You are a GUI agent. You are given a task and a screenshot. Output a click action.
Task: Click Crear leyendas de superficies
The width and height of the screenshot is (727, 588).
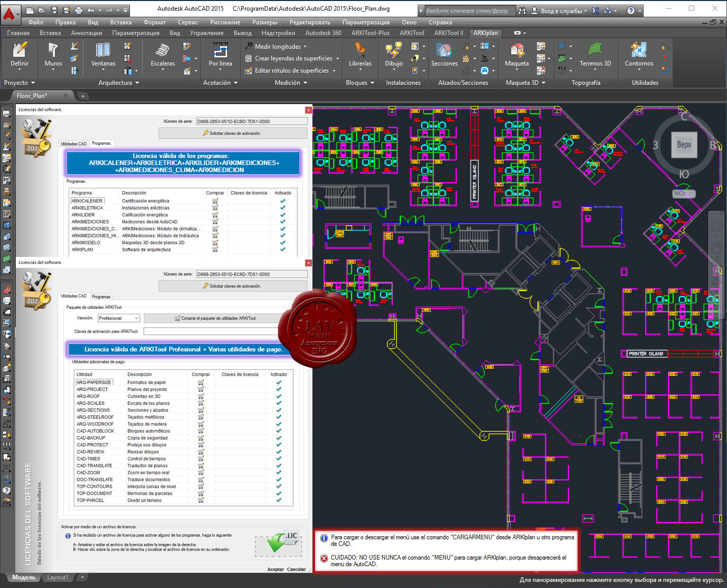pyautogui.click(x=292, y=58)
